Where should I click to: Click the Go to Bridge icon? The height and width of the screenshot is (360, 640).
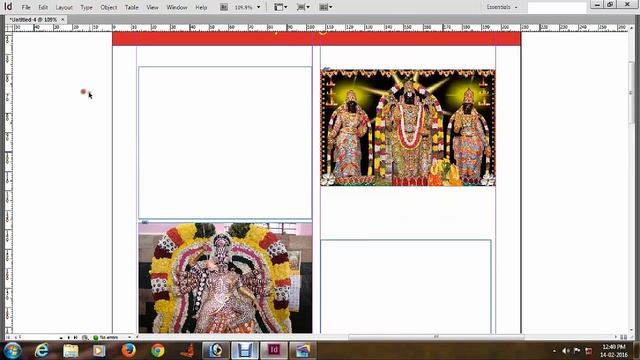[x=224, y=7]
